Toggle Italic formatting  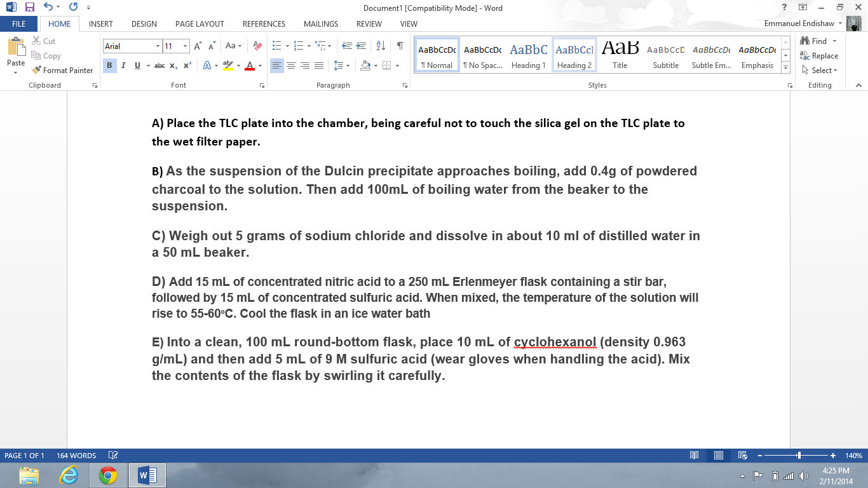[123, 65]
